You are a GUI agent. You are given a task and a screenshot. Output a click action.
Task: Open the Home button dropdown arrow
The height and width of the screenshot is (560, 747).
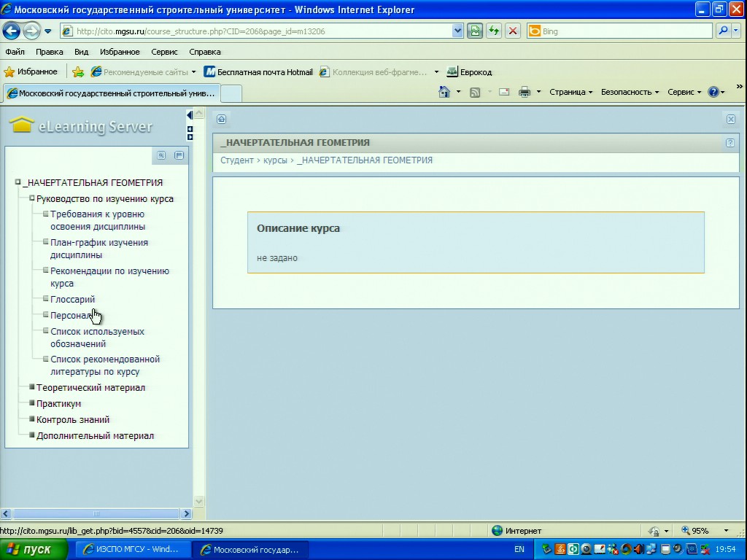458,92
